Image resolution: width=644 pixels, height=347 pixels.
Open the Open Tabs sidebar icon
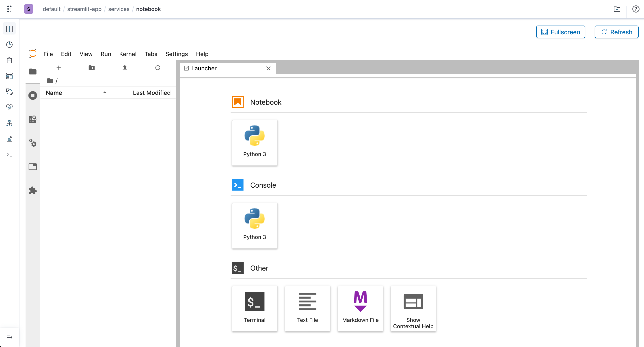(32, 167)
